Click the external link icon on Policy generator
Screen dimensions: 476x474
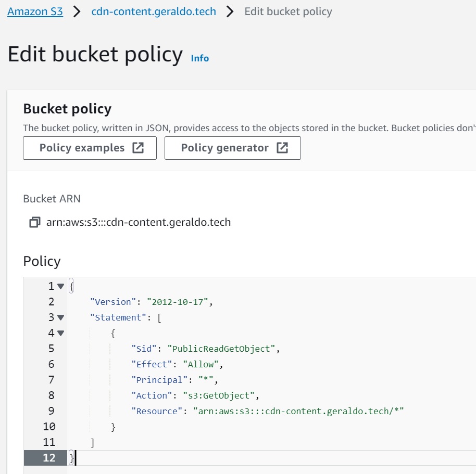point(282,148)
